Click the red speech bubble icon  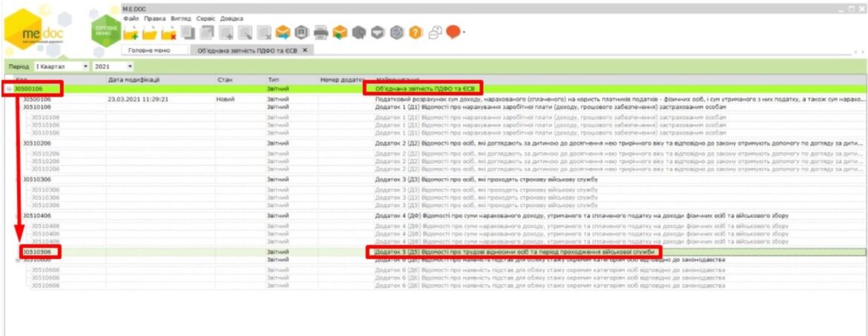453,33
